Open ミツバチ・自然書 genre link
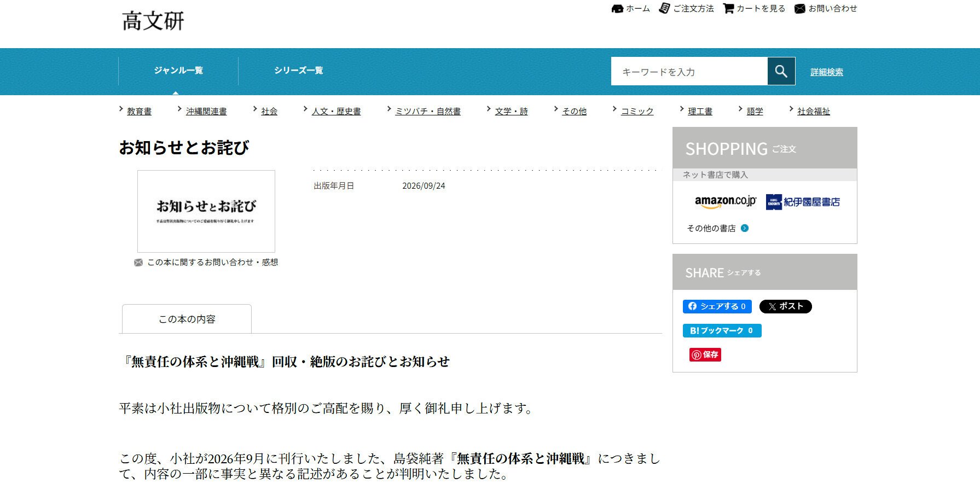Screen dimensions: 980x495 click(428, 112)
